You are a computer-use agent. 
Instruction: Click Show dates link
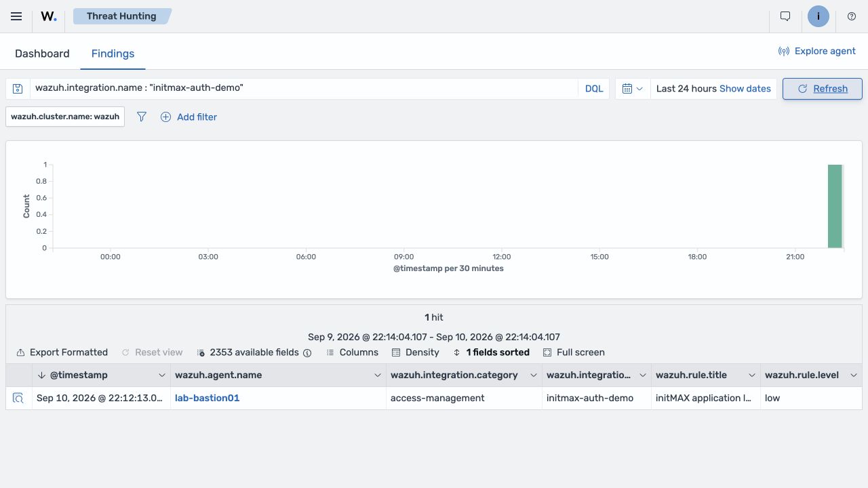coord(745,89)
